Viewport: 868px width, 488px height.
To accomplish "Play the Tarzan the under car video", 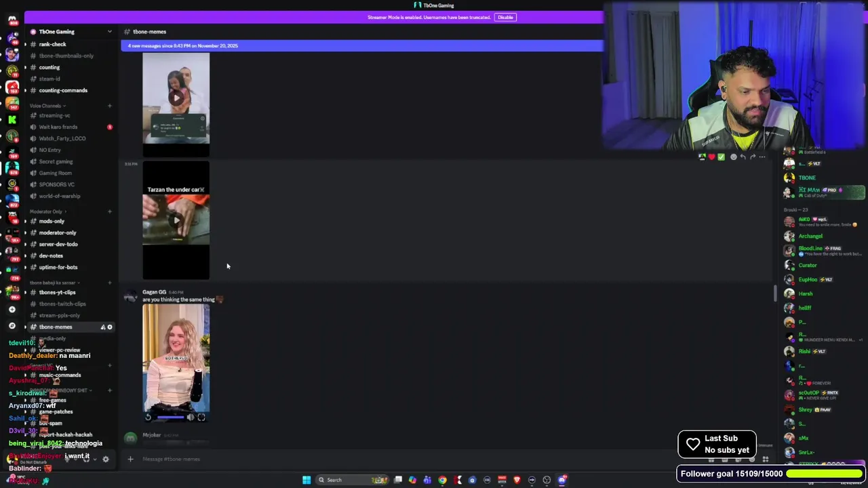I will [x=176, y=220].
